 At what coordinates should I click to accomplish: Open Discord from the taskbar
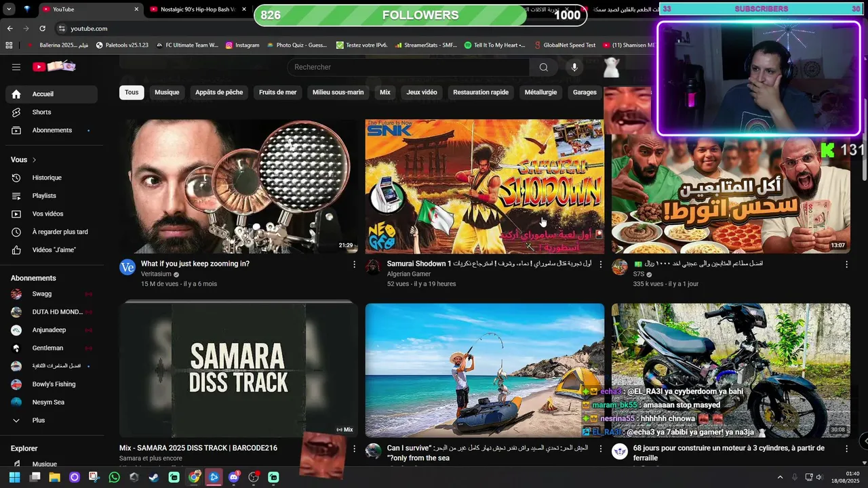click(x=234, y=477)
